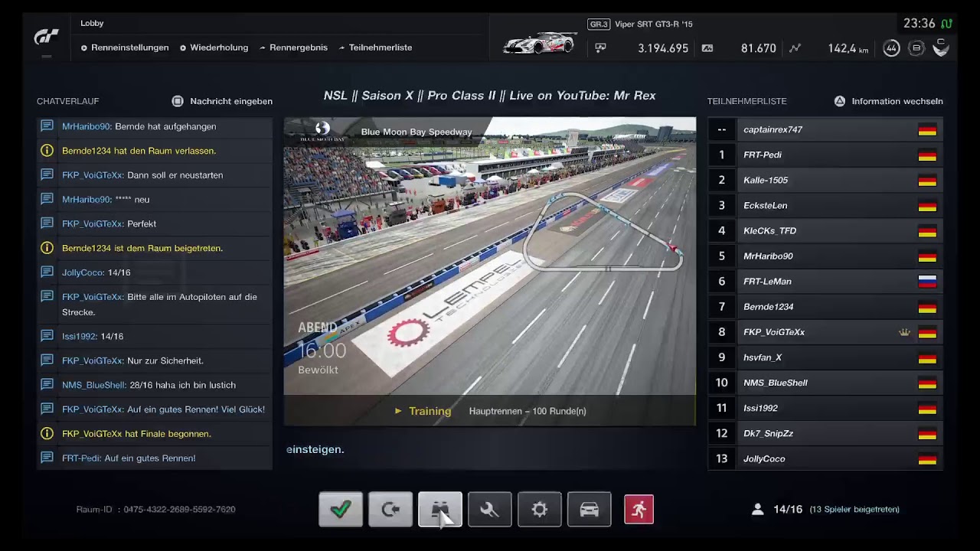Select JollyCoco in the participant list
Viewport: 980px width, 551px height.
825,458
